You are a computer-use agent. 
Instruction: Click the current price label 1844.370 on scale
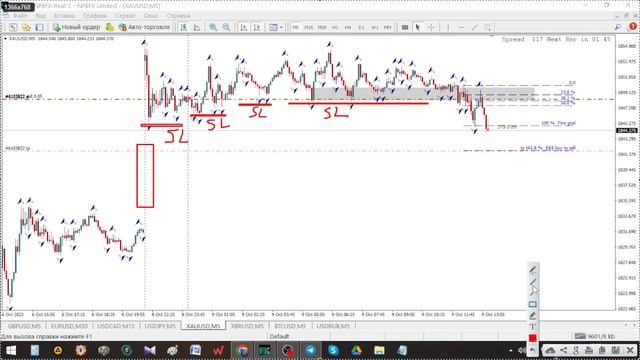point(627,131)
